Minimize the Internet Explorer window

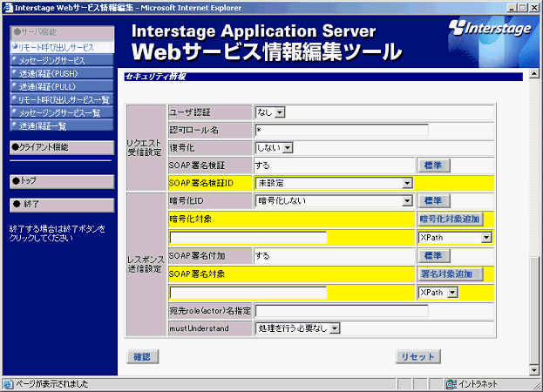click(512, 8)
